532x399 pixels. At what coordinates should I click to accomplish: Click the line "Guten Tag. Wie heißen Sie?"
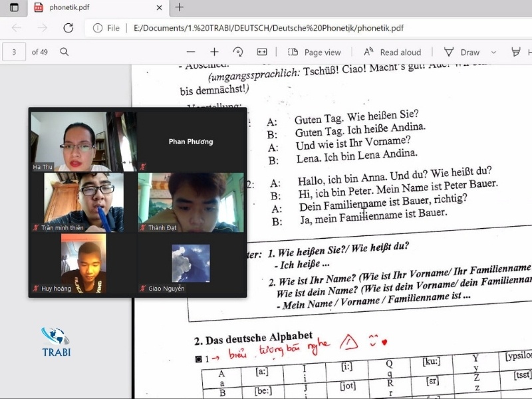[x=356, y=118]
